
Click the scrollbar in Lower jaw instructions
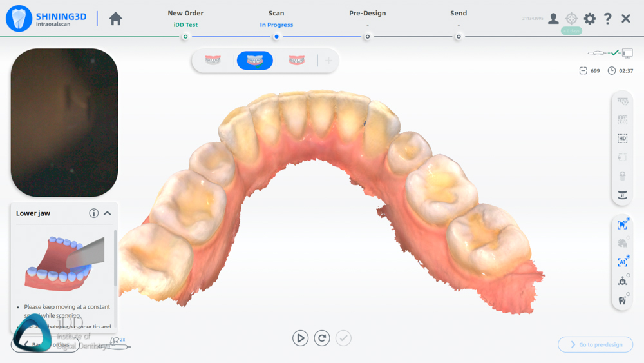click(x=115, y=258)
